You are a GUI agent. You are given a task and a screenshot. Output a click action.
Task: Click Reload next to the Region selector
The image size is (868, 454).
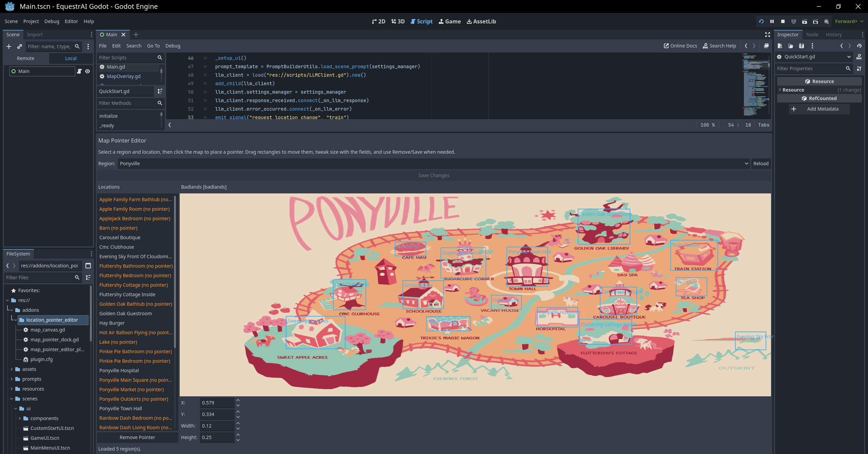pyautogui.click(x=761, y=164)
